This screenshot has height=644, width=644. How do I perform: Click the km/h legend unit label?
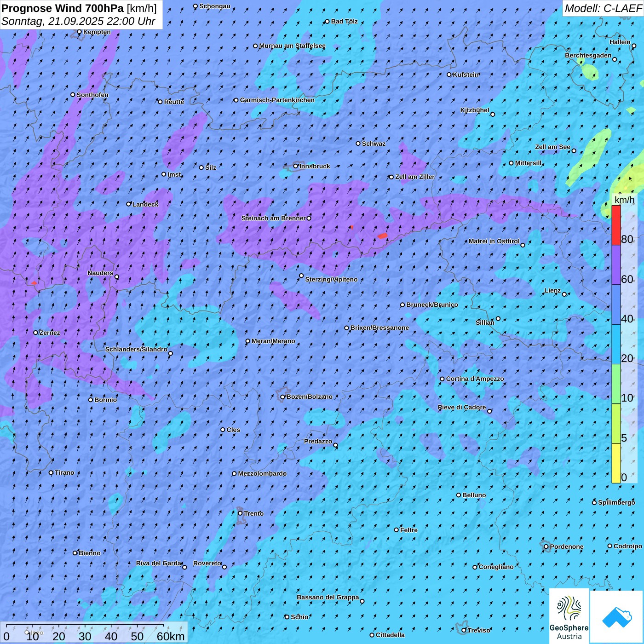pos(624,200)
